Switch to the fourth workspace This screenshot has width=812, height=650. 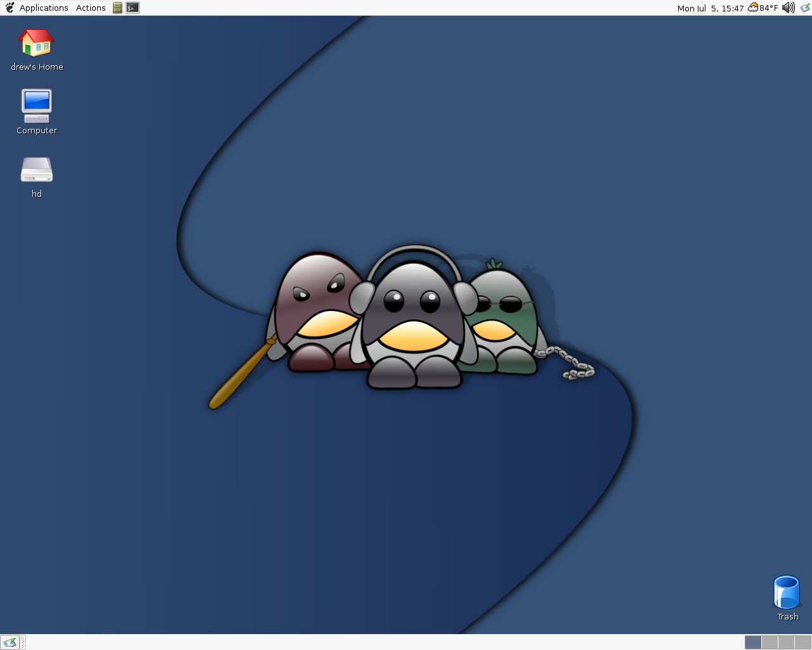click(x=802, y=642)
